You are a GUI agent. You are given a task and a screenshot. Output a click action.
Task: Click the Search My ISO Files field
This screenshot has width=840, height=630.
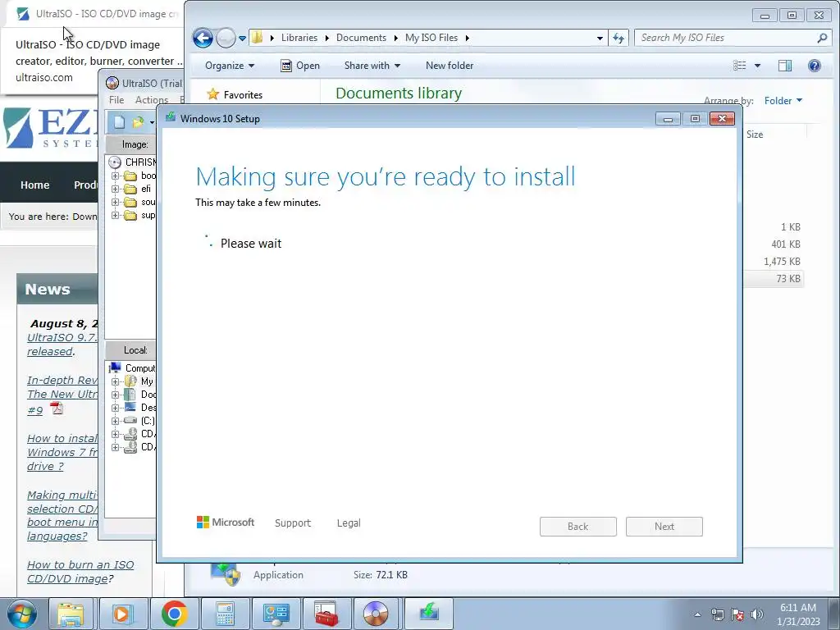726,38
